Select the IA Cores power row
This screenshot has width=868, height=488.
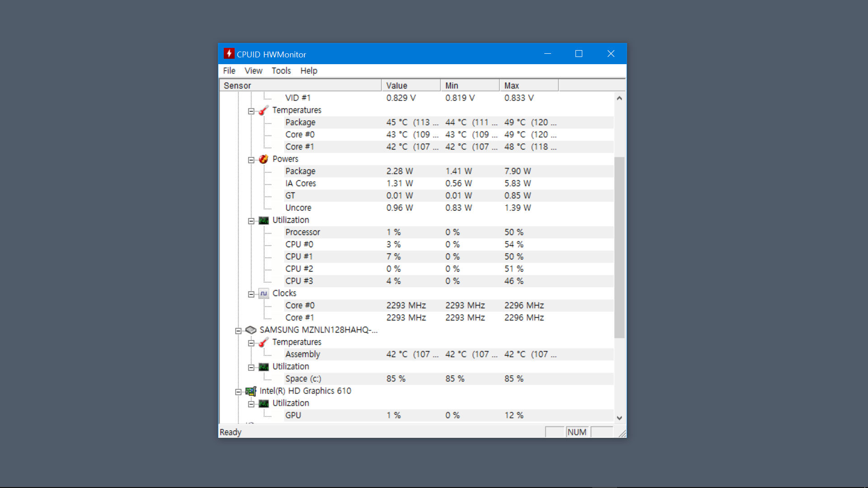click(301, 183)
